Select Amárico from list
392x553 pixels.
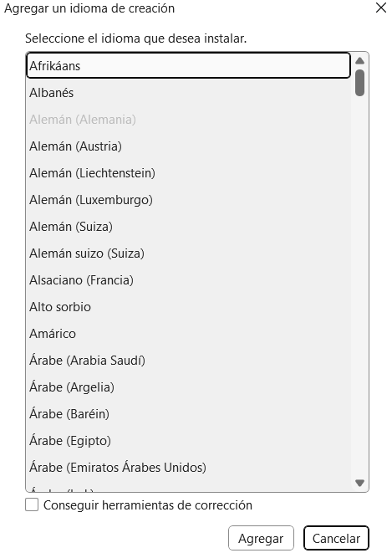tap(188, 334)
